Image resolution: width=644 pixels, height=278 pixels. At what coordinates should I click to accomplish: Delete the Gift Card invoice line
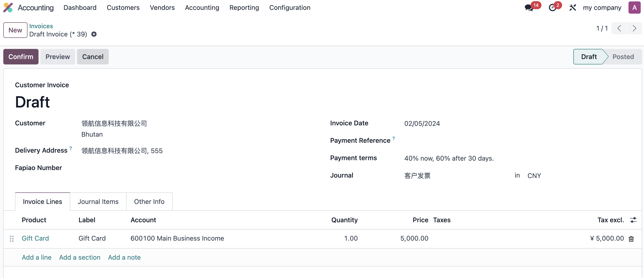631,239
